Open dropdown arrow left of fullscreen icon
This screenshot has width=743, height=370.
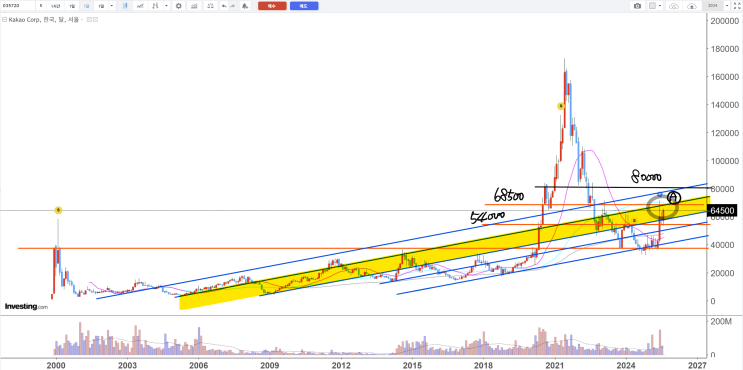[x=727, y=6]
